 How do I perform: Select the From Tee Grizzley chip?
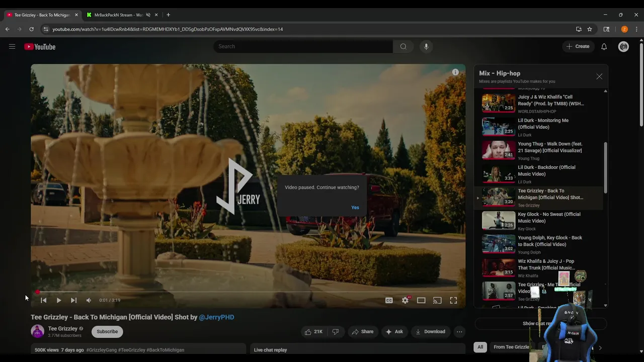pos(511,347)
